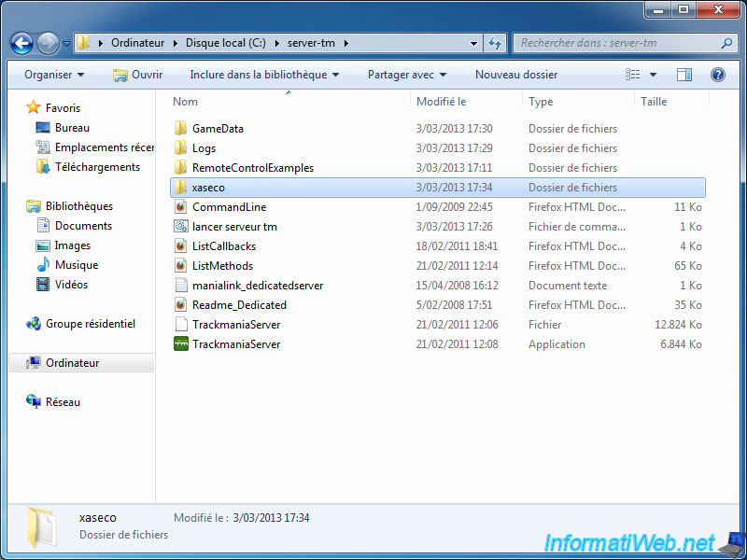Open the help button
Viewport: 747px width, 560px height.
[717, 75]
